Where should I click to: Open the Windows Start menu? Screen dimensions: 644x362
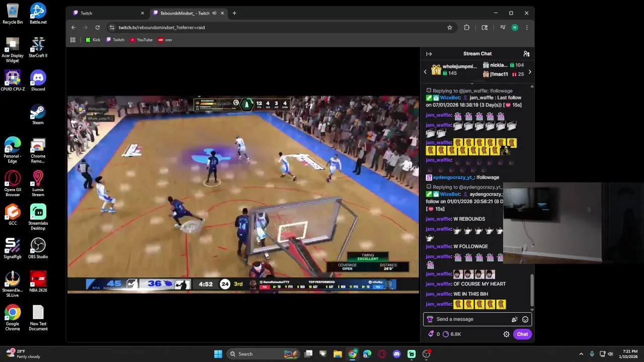pos(218,354)
